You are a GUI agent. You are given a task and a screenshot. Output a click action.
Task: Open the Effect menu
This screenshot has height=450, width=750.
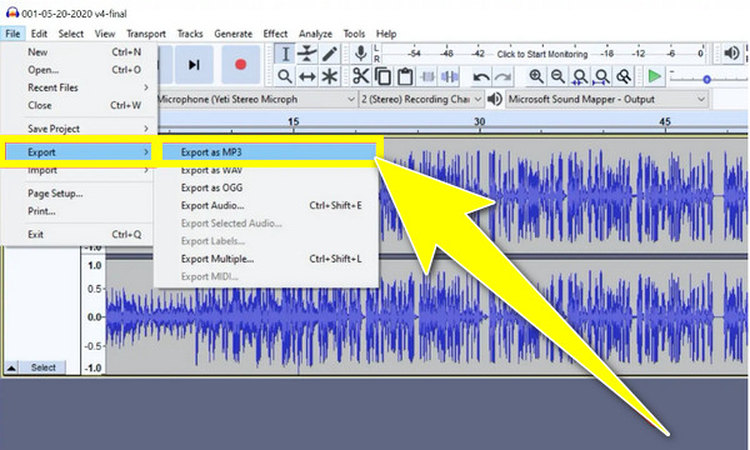275,33
